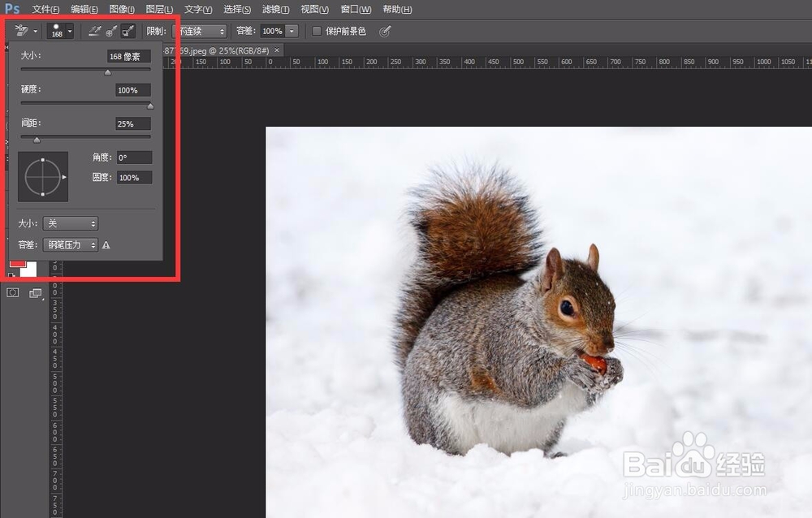This screenshot has height=518, width=812.
Task: Click the 容差 100% tolerance field in options bar
Action: (x=272, y=31)
